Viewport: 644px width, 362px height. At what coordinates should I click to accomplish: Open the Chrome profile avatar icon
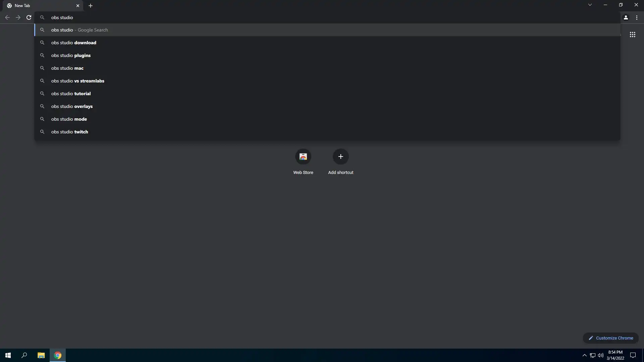tap(626, 17)
